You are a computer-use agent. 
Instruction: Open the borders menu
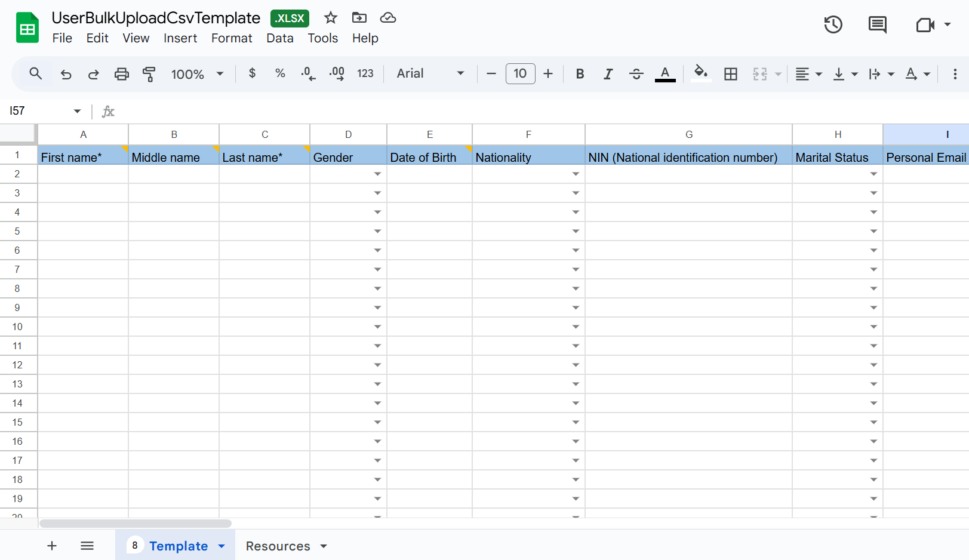[x=731, y=73]
